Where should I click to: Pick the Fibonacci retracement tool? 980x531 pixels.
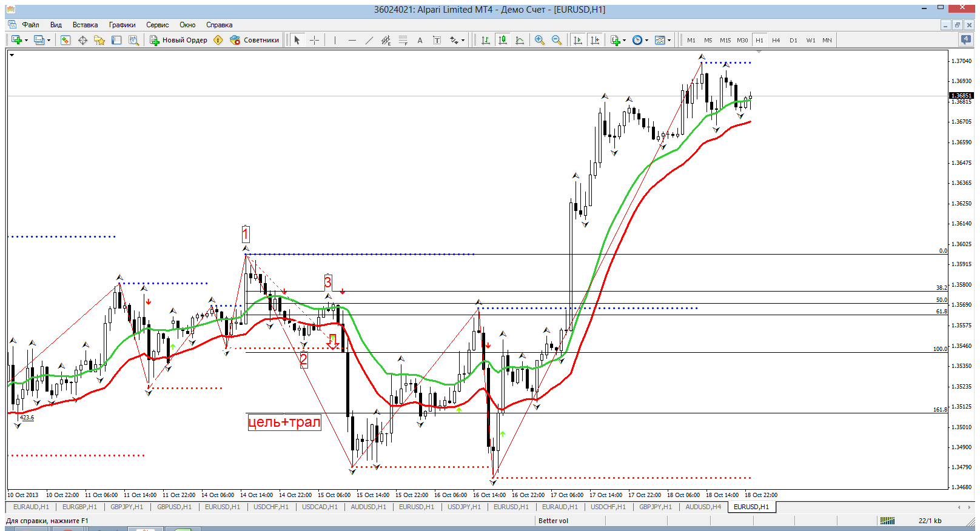pyautogui.click(x=403, y=40)
